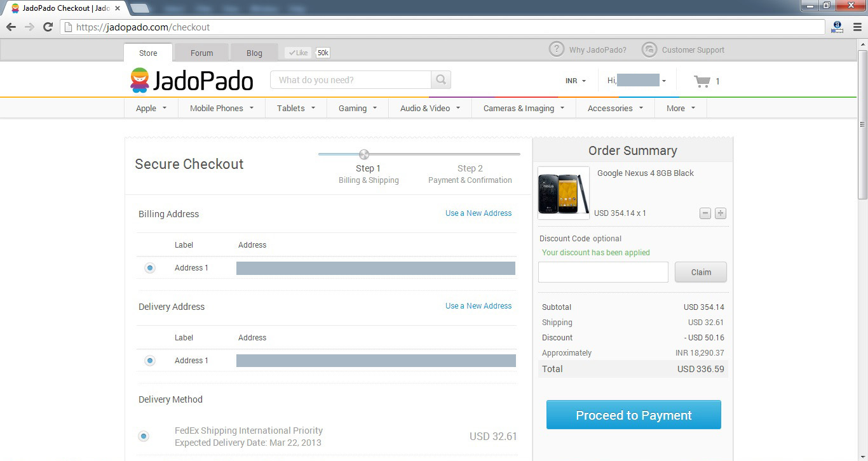Viewport: 868px width, 461px height.
Task: Select FedEx International Priority radio button
Action: click(144, 436)
